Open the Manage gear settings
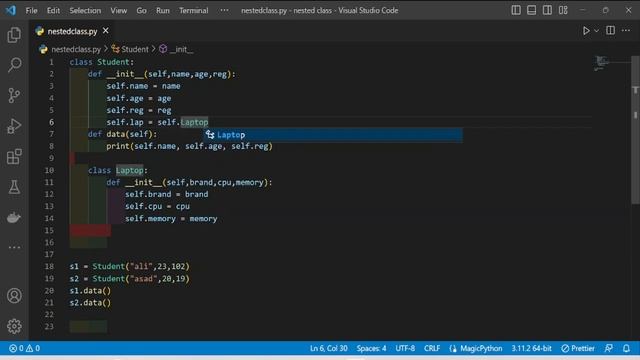Image resolution: width=640 pixels, height=360 pixels. (14, 326)
